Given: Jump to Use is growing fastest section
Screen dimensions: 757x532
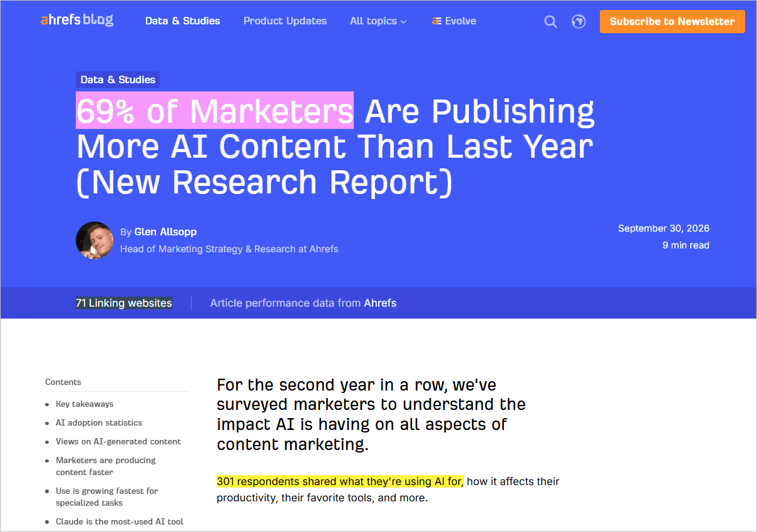Looking at the screenshot, I should point(107,497).
